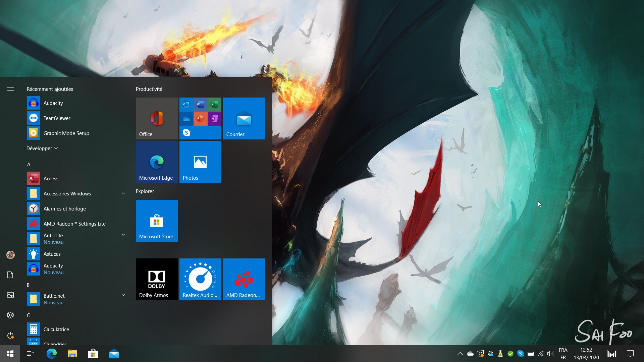Open the Action Center notifications icon
This screenshot has height=362, width=644.
coord(630,354)
